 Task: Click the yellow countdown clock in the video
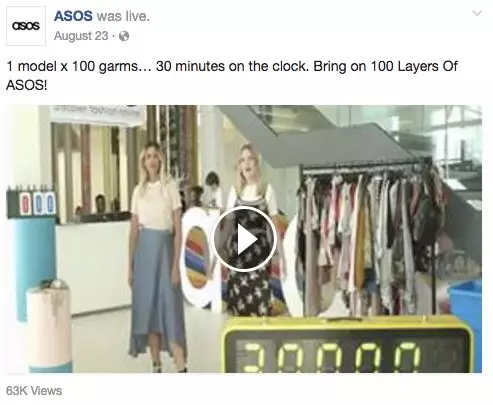pyautogui.click(x=348, y=345)
